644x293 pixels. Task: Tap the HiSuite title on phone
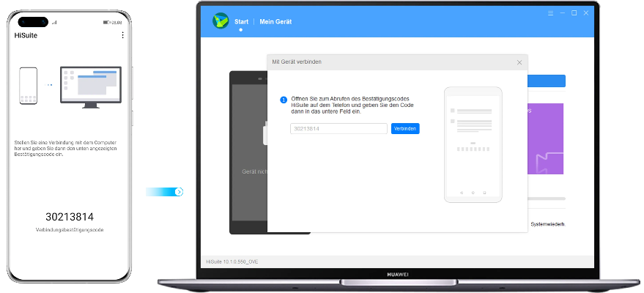click(27, 35)
